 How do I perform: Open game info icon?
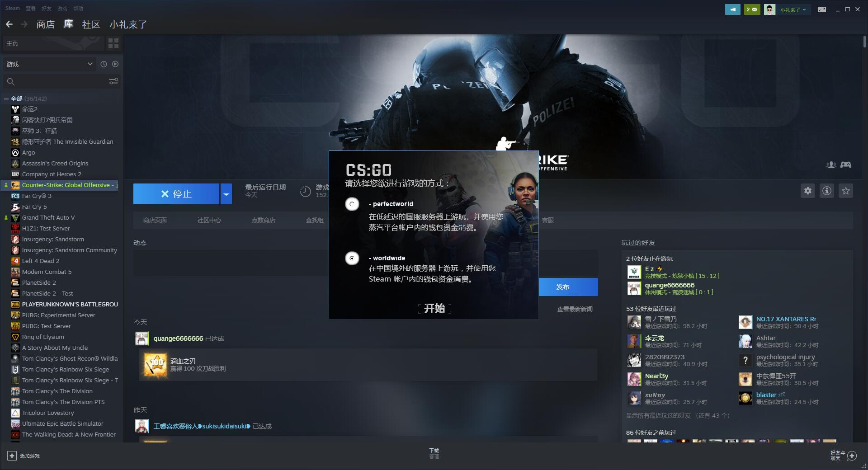(827, 191)
